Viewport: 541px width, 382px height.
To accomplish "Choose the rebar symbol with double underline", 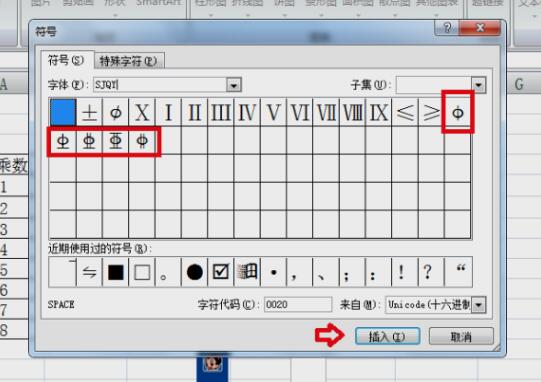I will coord(89,141).
